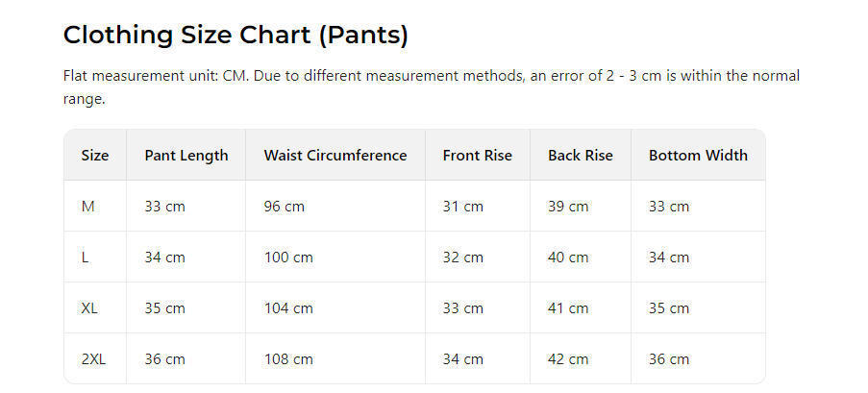
Task: Click the 104 cm waist value for XL
Action: [x=288, y=308]
